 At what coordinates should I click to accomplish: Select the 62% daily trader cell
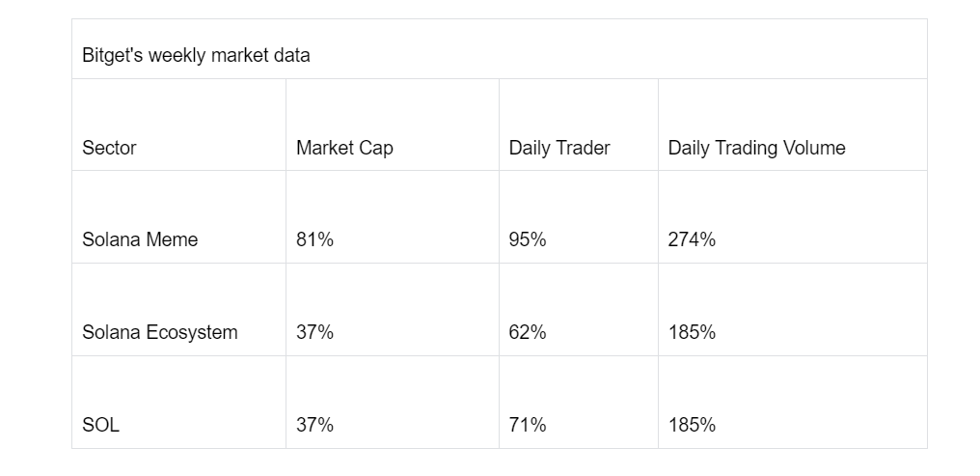click(x=528, y=332)
